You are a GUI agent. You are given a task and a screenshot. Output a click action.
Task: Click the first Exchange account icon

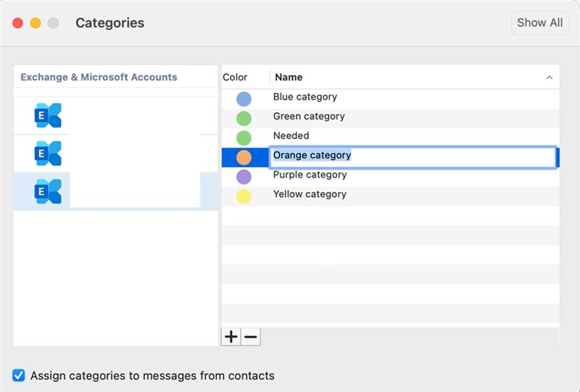pyautogui.click(x=48, y=115)
